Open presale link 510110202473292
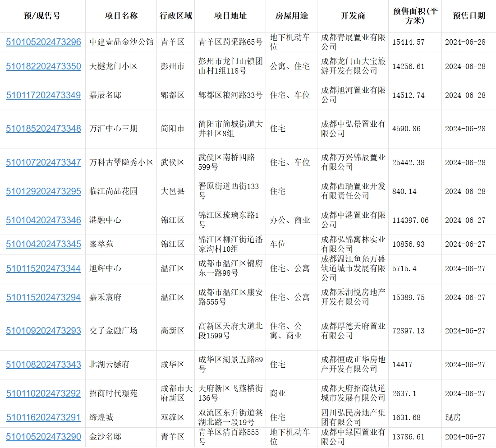The image size is (496, 448). 43,393
